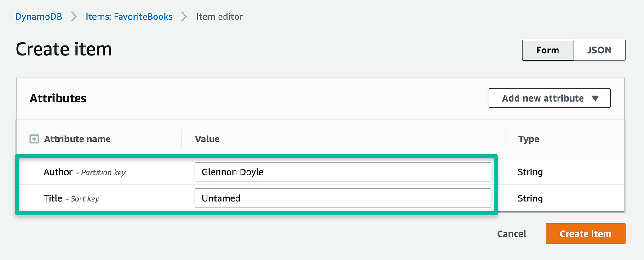Switch to the JSON view
This screenshot has width=644, height=260.
click(599, 50)
